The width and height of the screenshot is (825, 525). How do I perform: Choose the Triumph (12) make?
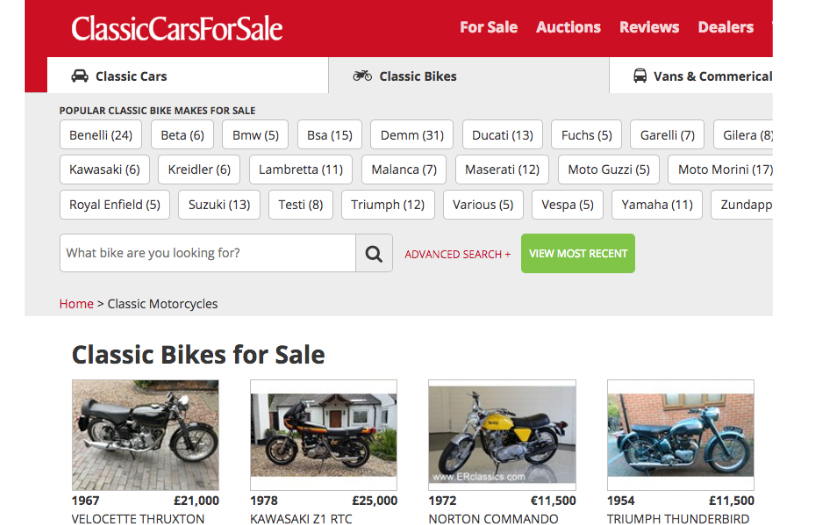pos(388,205)
